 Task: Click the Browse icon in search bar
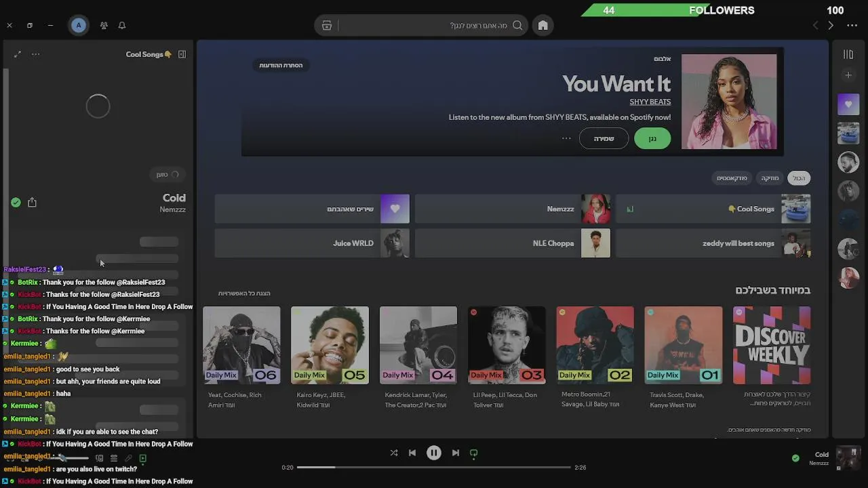pos(327,25)
